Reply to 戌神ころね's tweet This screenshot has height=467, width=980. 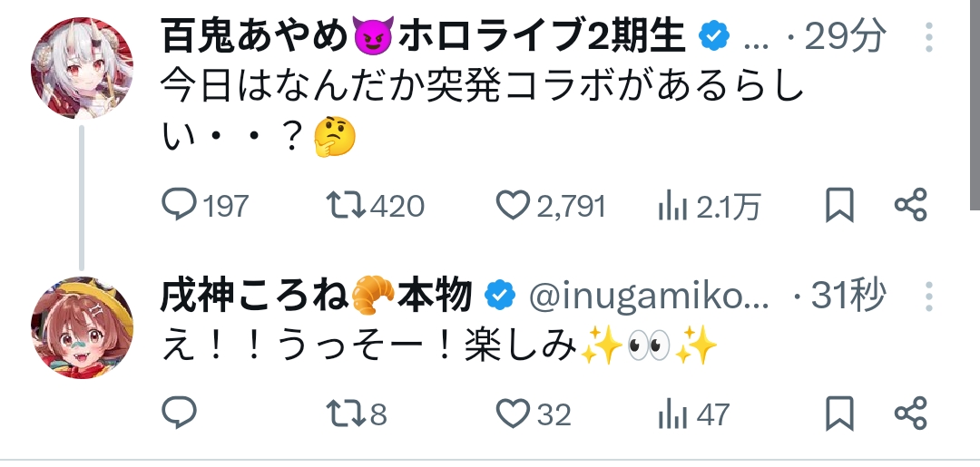(180, 414)
